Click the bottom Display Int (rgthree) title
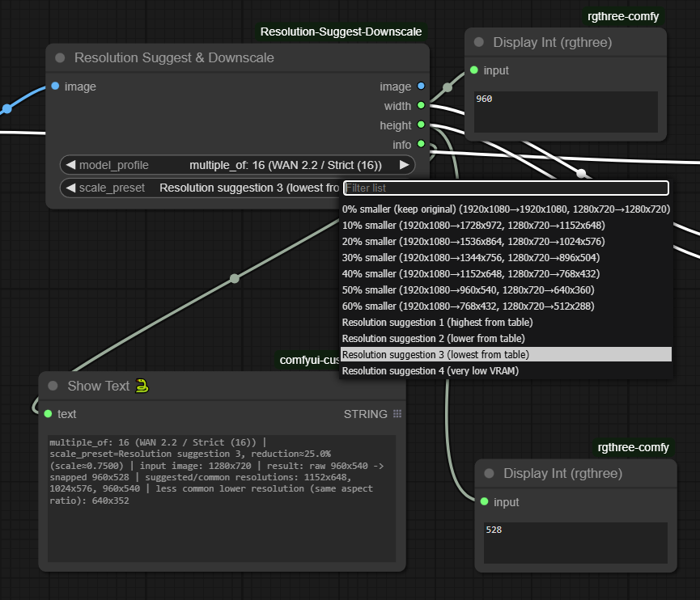The height and width of the screenshot is (600, 700). click(x=562, y=473)
